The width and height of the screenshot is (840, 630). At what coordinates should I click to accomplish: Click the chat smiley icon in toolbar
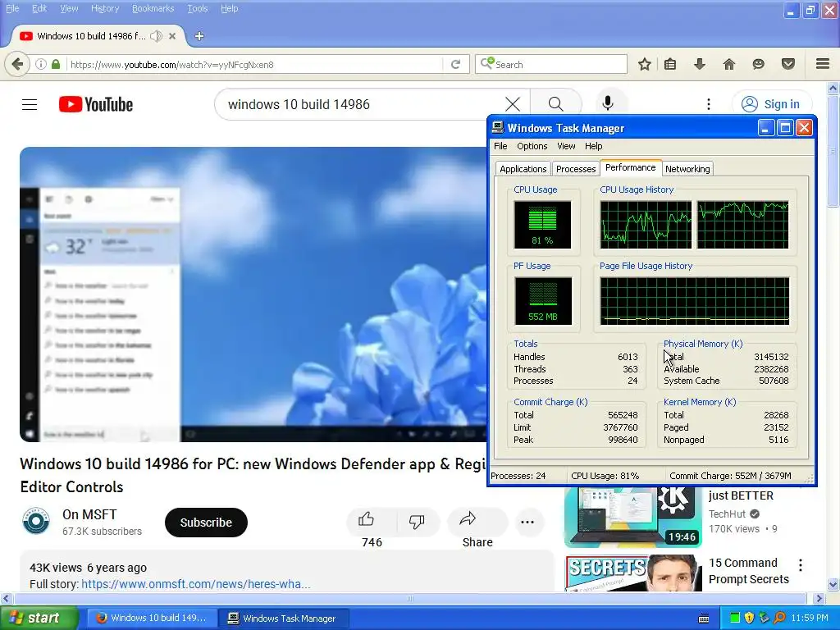coord(758,64)
